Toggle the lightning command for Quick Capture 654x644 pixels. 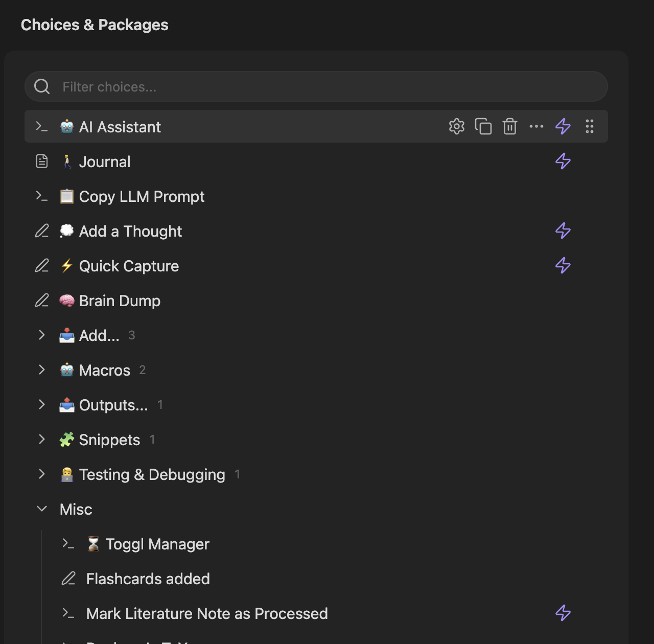tap(563, 265)
